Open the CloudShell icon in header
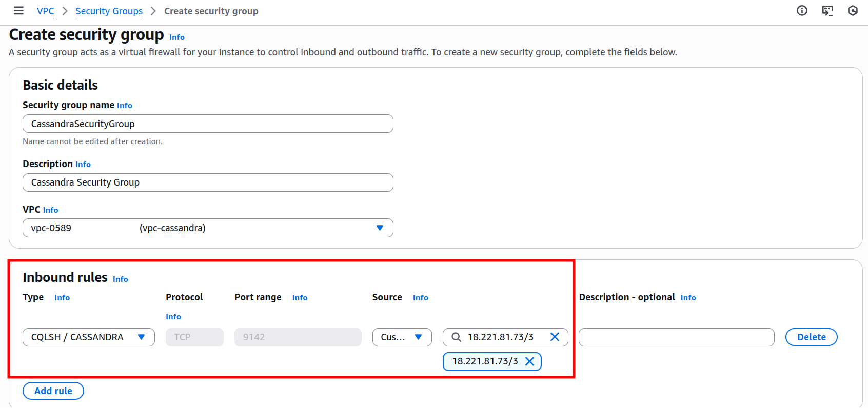Screen dimensions: 868x408 click(x=827, y=11)
